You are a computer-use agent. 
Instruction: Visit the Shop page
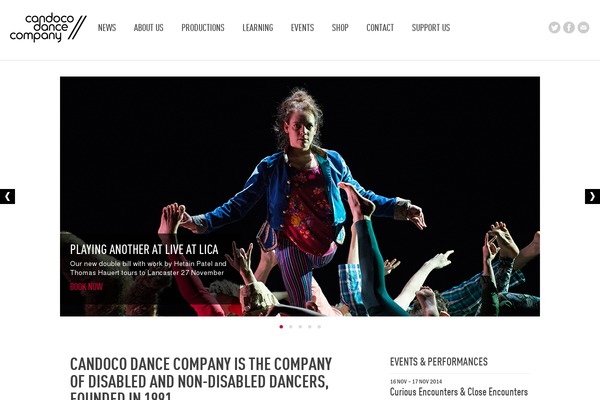(340, 28)
